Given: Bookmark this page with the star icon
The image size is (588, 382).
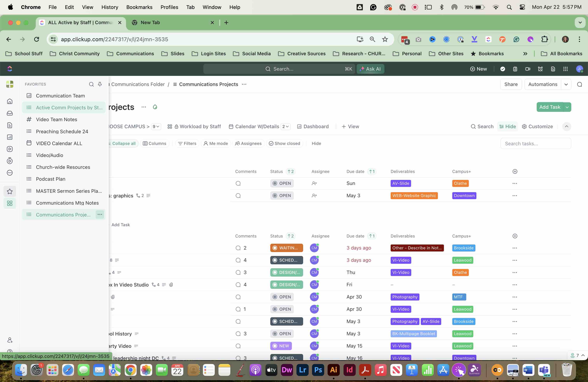Looking at the screenshot, I should tap(385, 39).
